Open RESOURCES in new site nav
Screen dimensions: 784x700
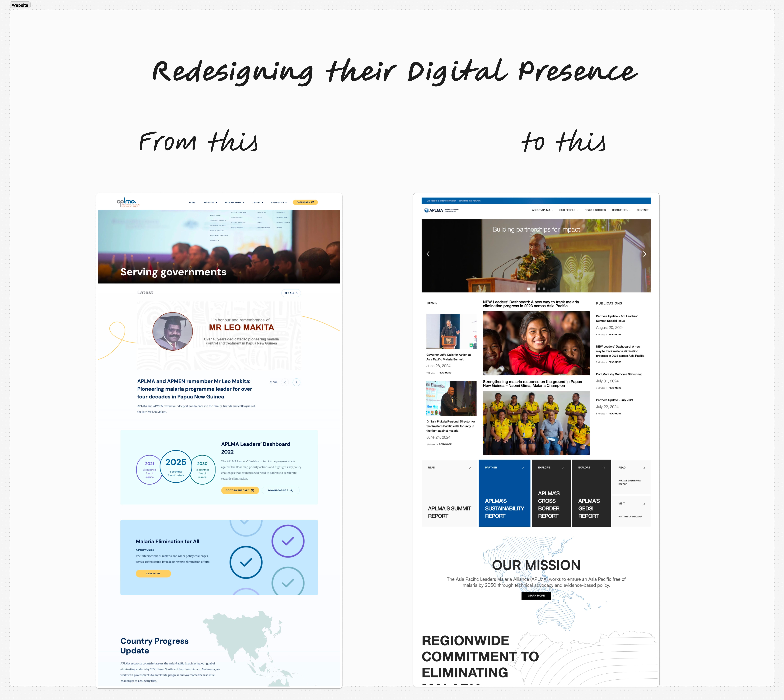click(x=619, y=210)
